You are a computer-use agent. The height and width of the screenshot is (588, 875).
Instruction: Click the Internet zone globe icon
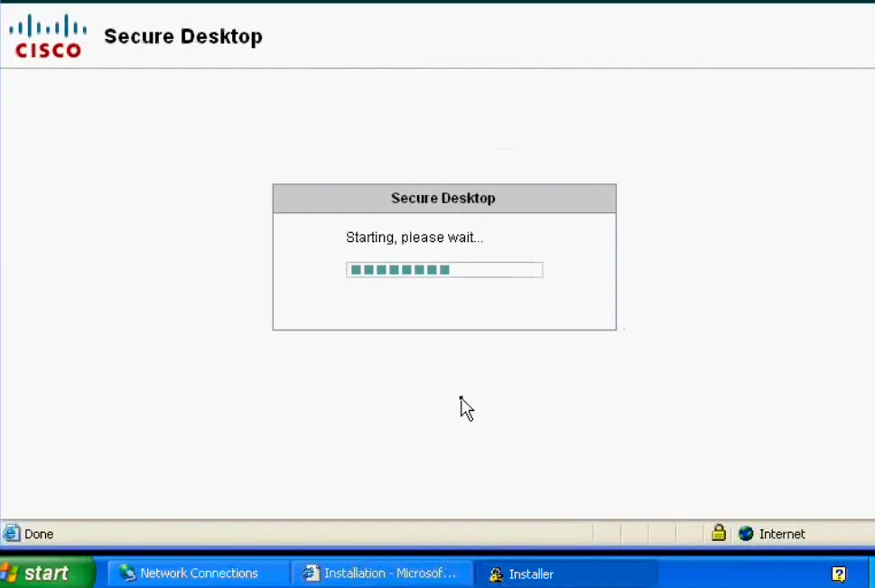pyautogui.click(x=746, y=534)
